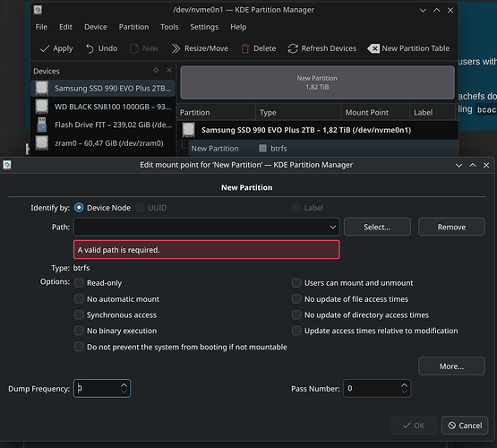Enable the Read-only checkbox
Viewport: 497px width, 448px height.
pos(79,282)
